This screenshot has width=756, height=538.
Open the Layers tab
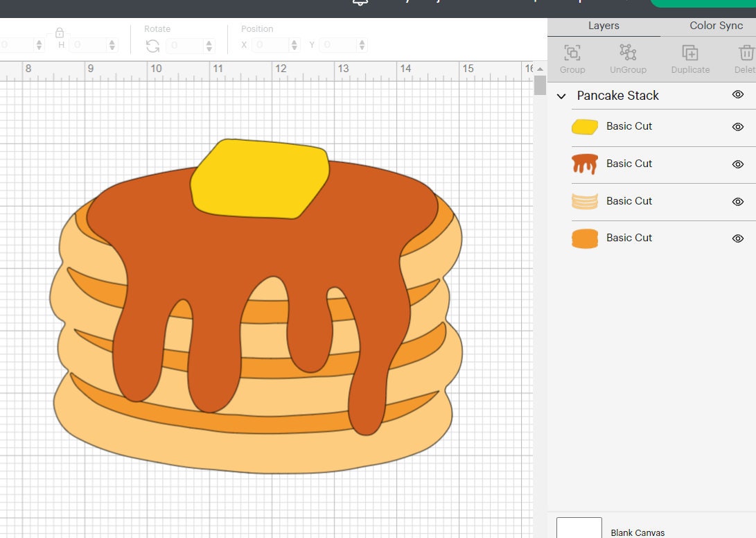(603, 26)
